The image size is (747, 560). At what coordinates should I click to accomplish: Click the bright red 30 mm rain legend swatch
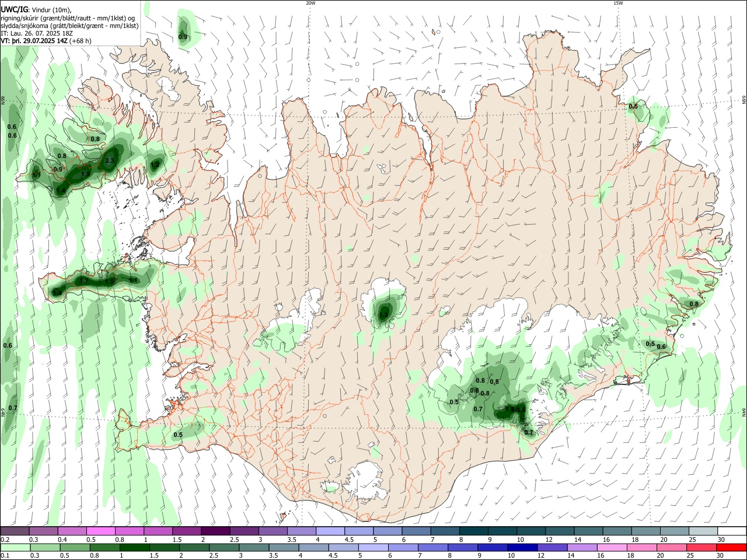pyautogui.click(x=732, y=547)
